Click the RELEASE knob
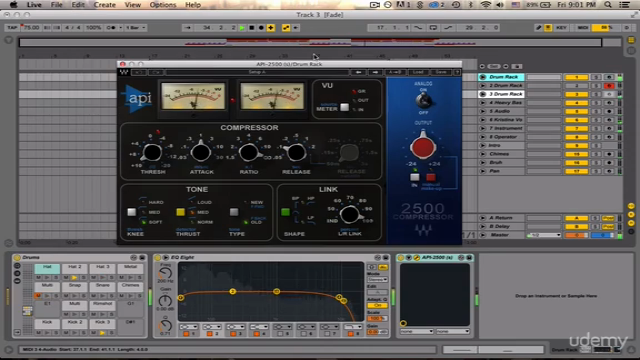 pyautogui.click(x=296, y=152)
